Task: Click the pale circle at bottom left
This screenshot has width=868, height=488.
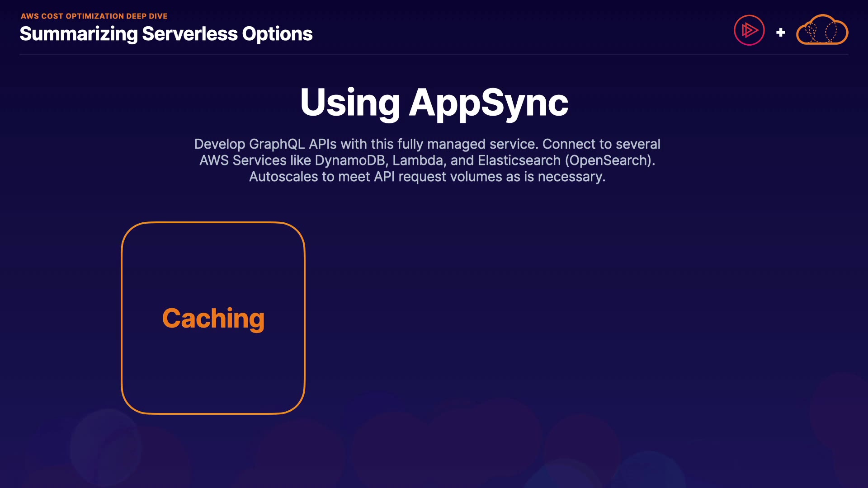Action: (x=106, y=447)
